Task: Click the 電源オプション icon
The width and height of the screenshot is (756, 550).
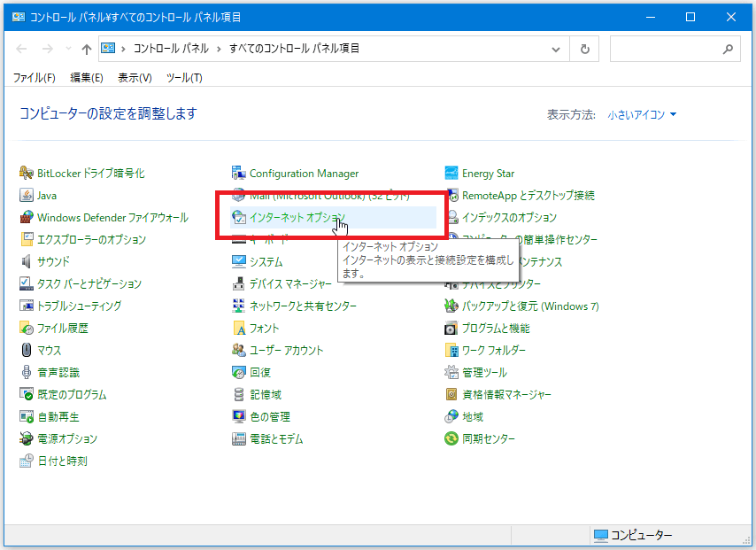Action: [x=27, y=439]
